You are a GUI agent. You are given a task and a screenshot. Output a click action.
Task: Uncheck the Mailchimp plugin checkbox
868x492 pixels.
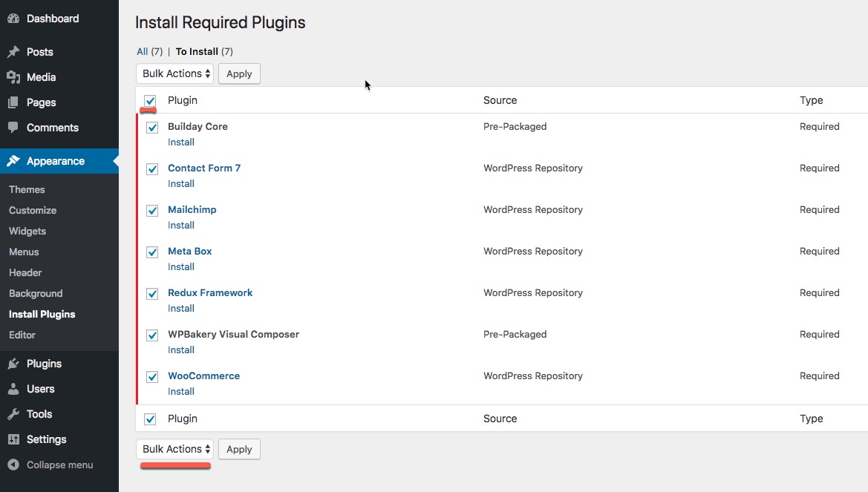[x=152, y=211]
